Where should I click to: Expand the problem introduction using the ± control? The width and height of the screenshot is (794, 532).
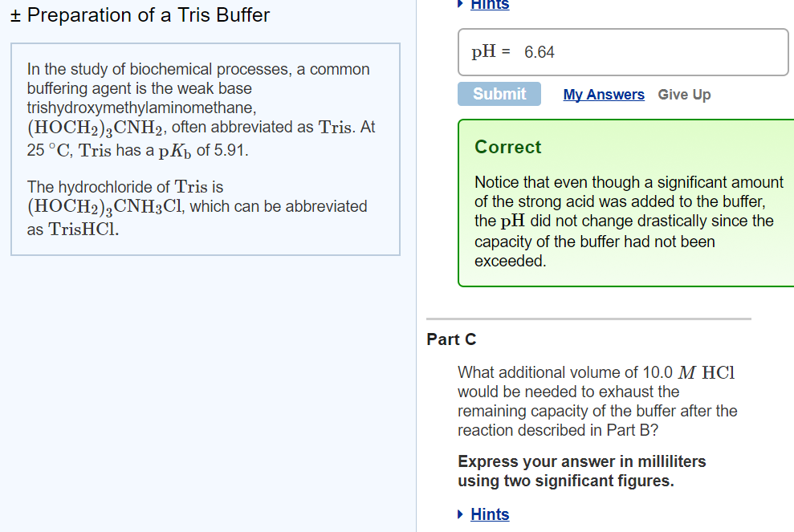pyautogui.click(x=15, y=14)
